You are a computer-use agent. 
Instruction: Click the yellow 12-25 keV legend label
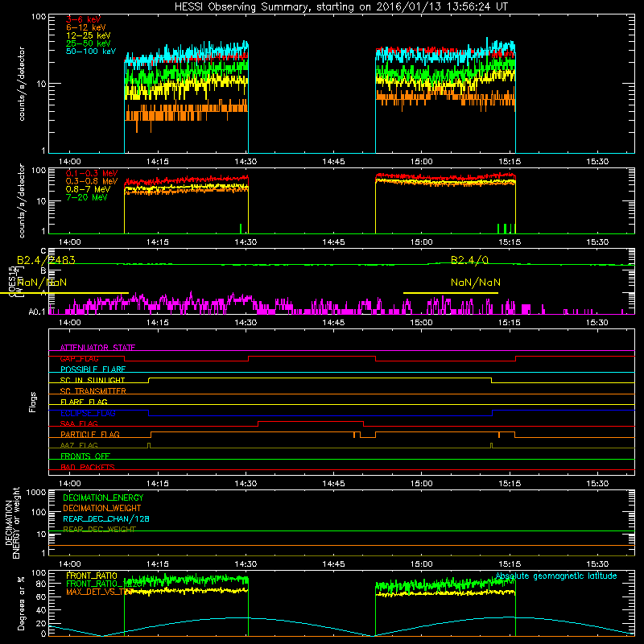coord(89,35)
